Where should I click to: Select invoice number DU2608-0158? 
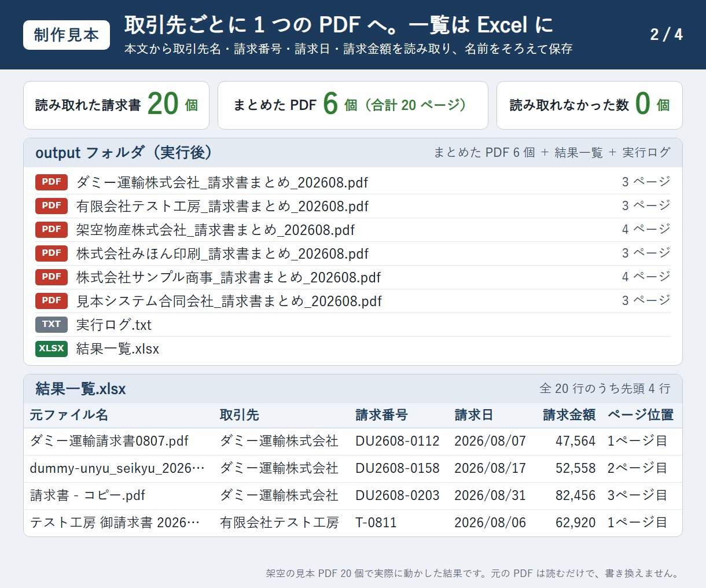[x=398, y=468]
